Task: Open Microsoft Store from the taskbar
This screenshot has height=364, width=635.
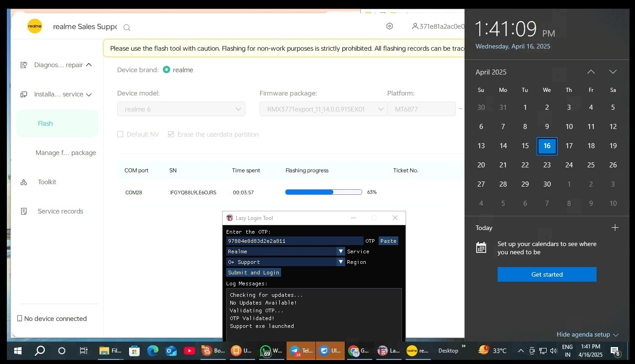Action: click(x=134, y=351)
